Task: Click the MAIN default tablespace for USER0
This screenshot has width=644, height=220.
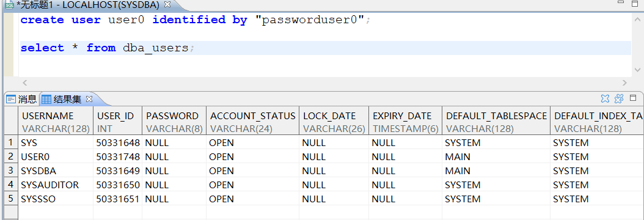Action: [496, 157]
